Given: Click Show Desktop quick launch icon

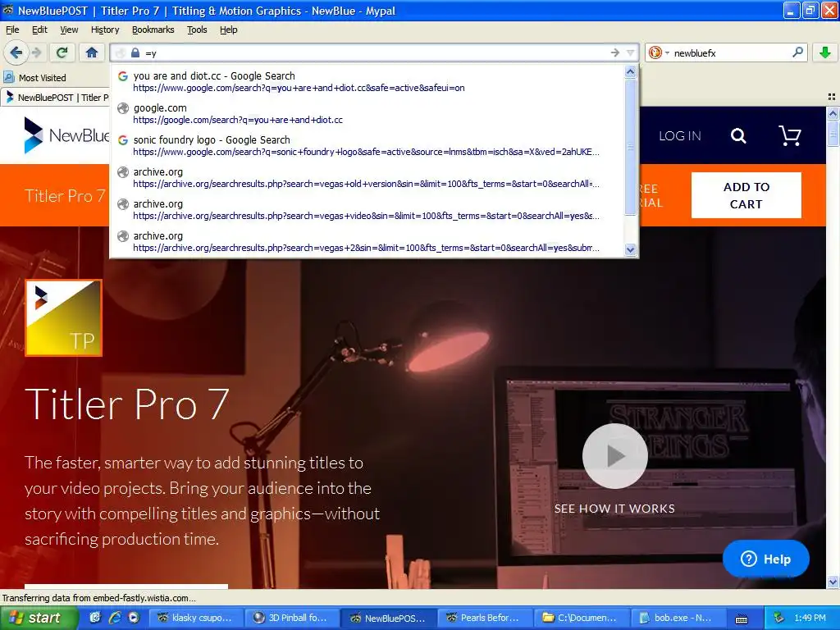Looking at the screenshot, I should click(x=95, y=618).
